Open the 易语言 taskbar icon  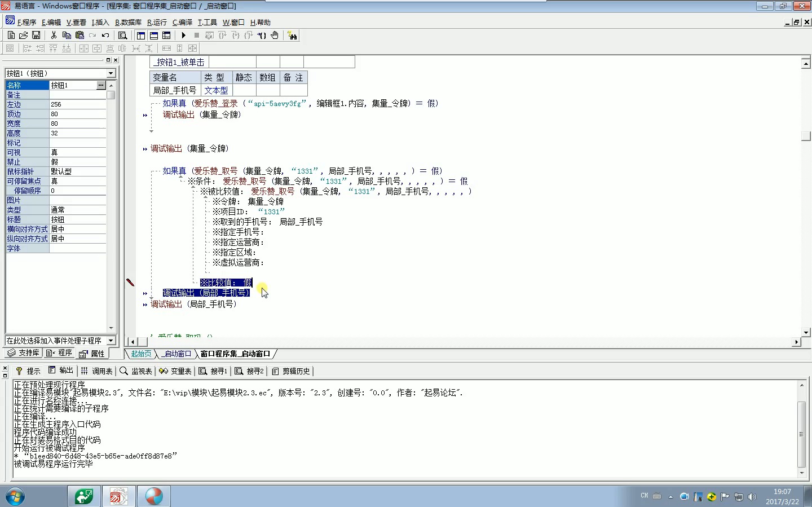pos(118,496)
